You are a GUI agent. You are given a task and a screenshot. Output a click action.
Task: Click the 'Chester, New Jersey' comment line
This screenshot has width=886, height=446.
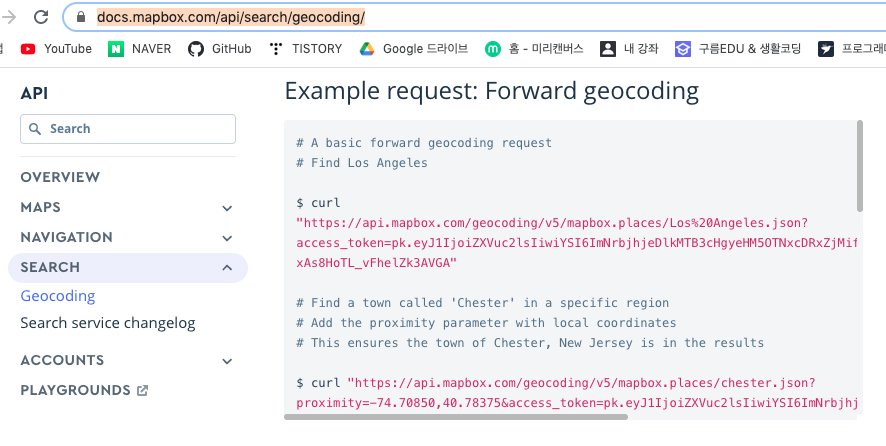click(530, 343)
